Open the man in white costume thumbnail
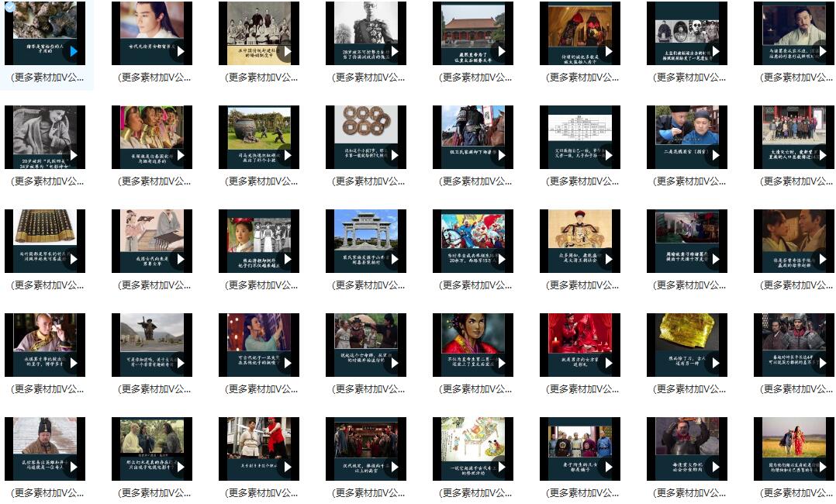This screenshot has height=504, width=836. [x=151, y=33]
